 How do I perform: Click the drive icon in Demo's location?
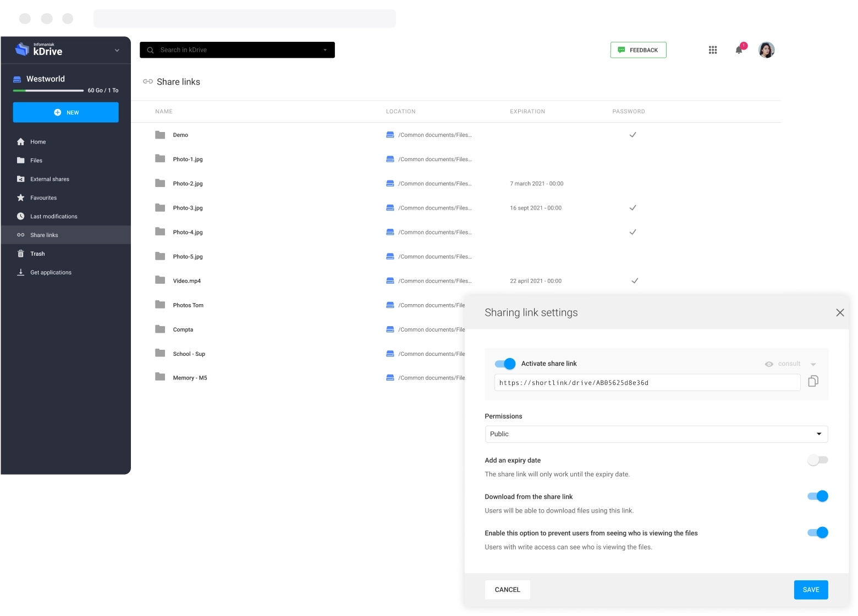click(390, 135)
